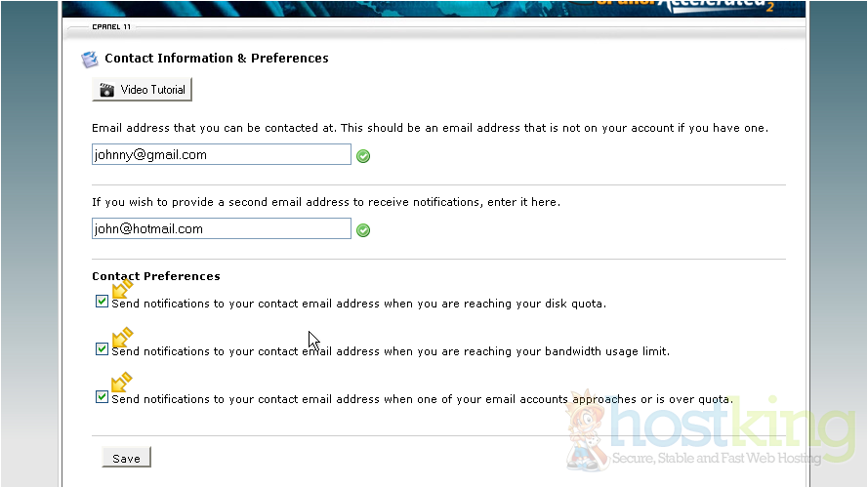This screenshot has height=488, width=868.
Task: Click the yellow arrow above bandwidth usage option
Action: point(122,337)
